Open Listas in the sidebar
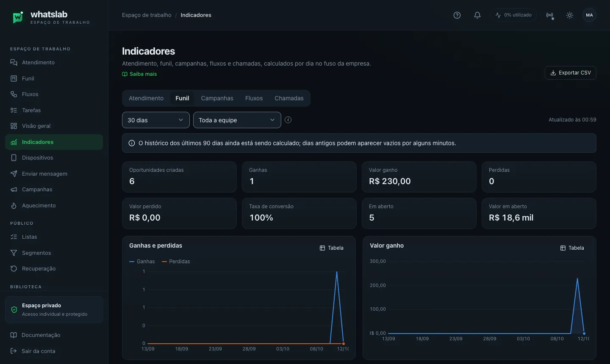The image size is (610, 364). pyautogui.click(x=54, y=237)
